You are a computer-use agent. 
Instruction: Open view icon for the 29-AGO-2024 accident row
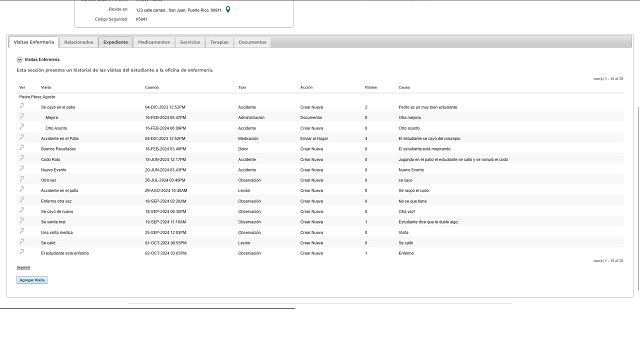[22, 189]
